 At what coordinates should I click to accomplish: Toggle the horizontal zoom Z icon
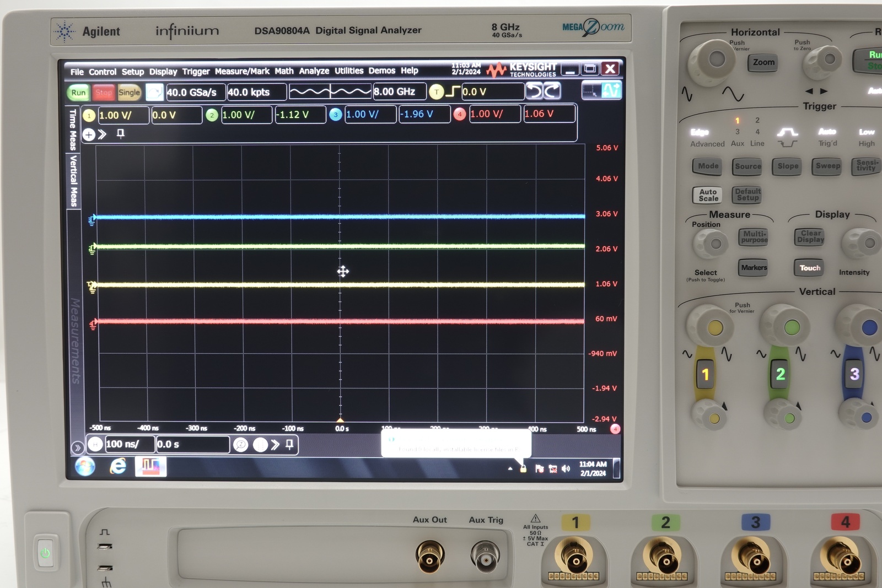(x=240, y=445)
